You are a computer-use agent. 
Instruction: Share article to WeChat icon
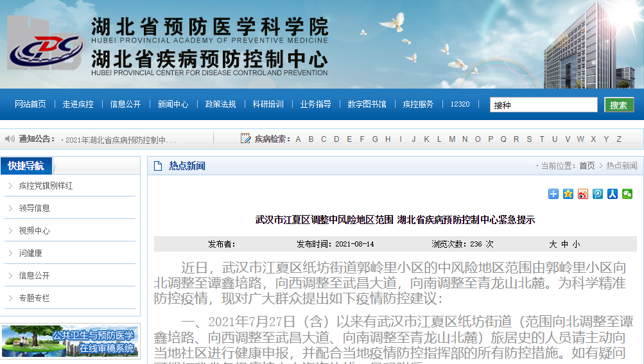coord(627,194)
